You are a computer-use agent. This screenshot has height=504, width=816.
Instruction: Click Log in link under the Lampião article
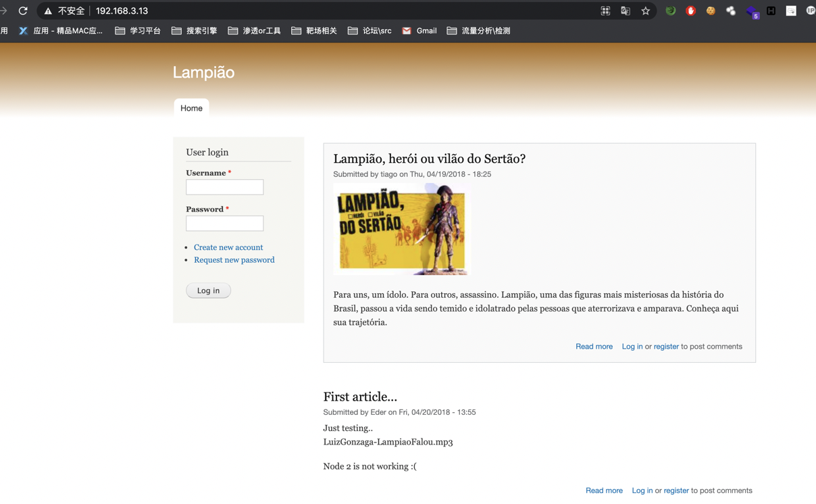pos(632,347)
